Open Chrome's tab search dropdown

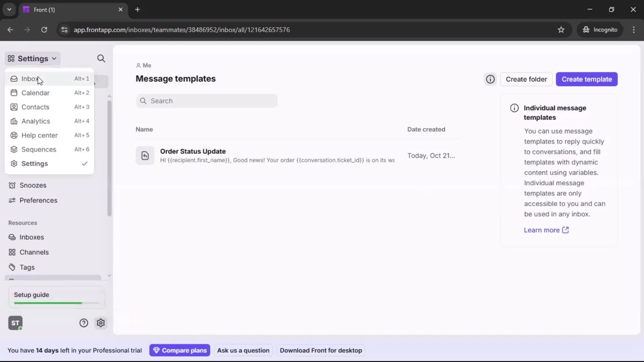click(9, 9)
